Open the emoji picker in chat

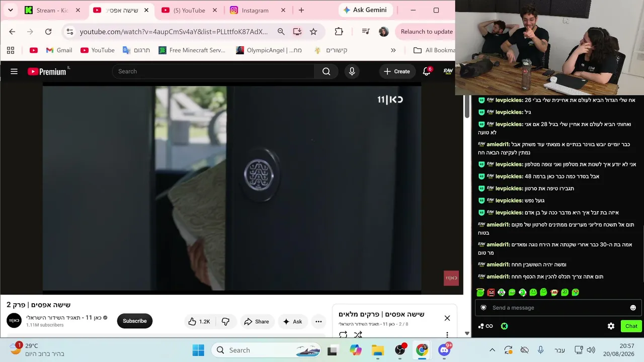click(633, 308)
